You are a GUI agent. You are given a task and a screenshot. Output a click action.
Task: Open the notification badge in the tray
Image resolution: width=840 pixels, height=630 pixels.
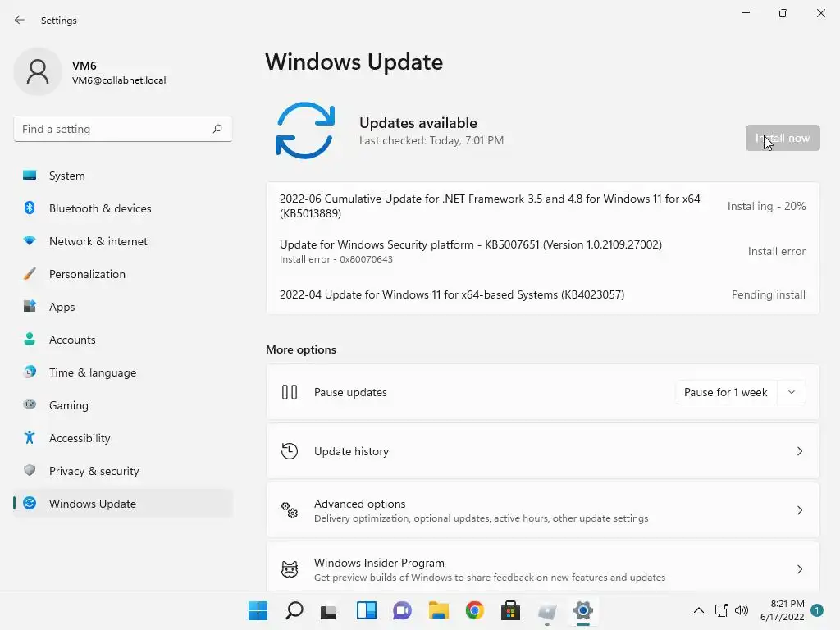coord(816,610)
